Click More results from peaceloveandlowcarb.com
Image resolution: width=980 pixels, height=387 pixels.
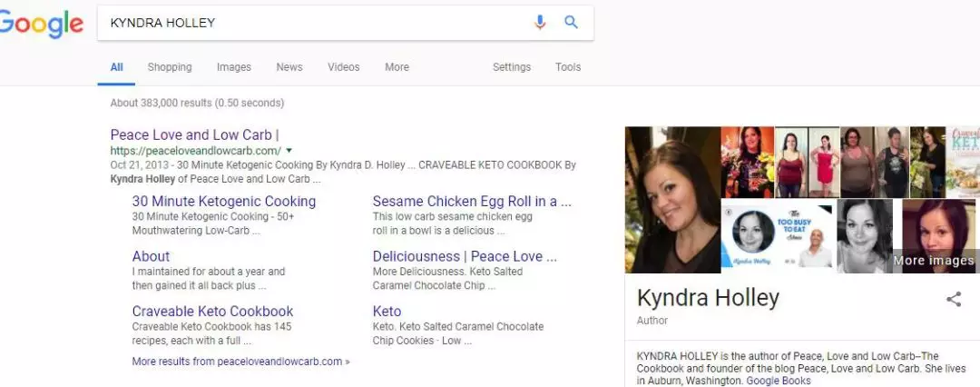[240, 362]
